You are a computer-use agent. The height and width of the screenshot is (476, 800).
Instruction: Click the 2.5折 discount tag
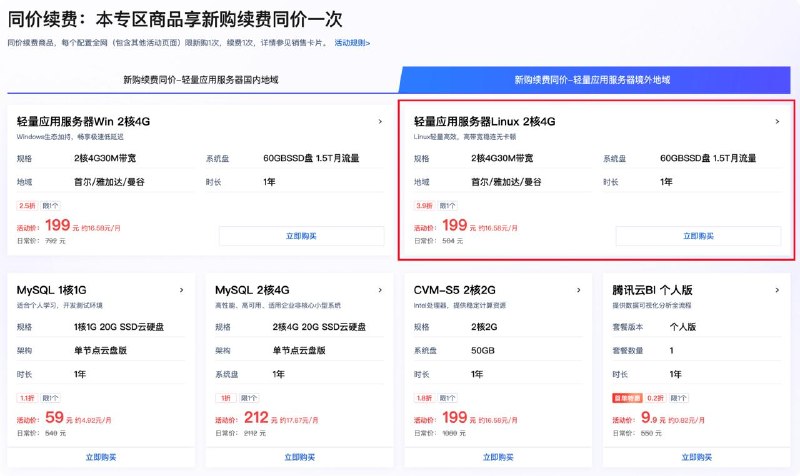click(x=27, y=206)
